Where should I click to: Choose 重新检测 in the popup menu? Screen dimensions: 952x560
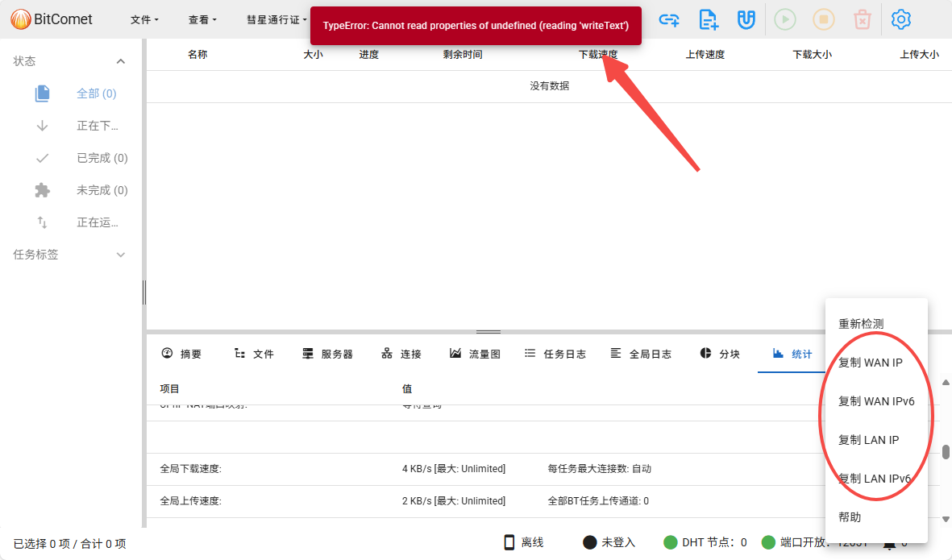(861, 324)
